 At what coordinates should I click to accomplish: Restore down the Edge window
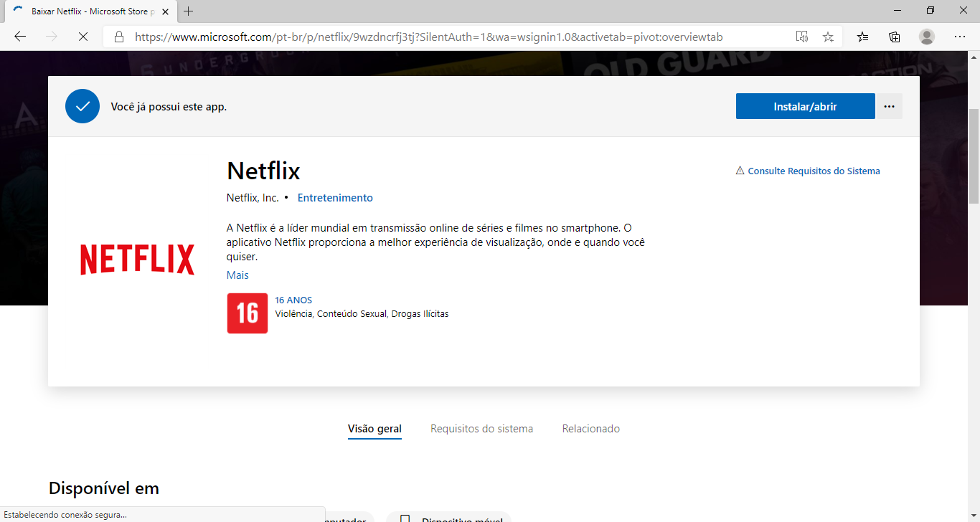click(x=930, y=10)
